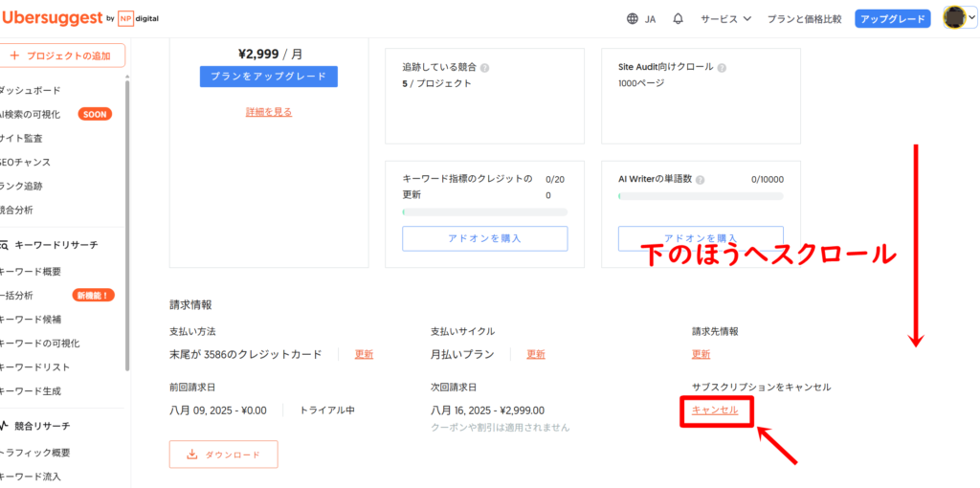The image size is (980, 488).
Task: Click プランをアップグレード button
Action: point(269,77)
